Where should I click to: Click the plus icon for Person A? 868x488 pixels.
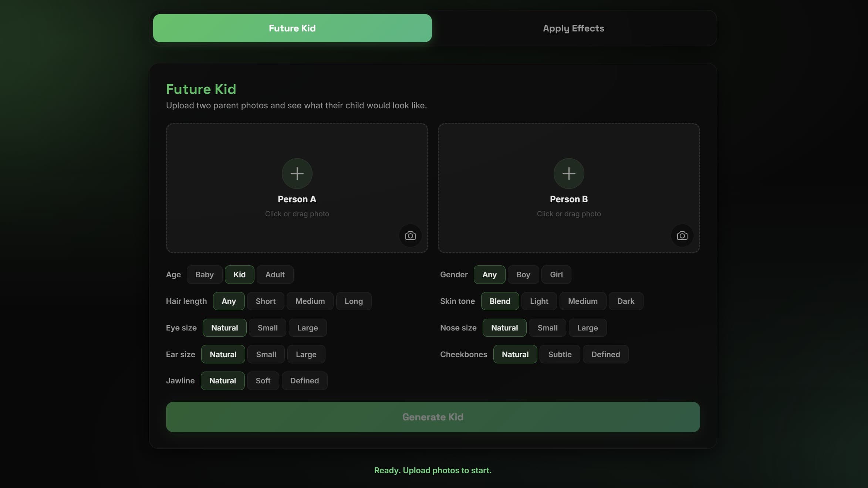click(x=297, y=173)
